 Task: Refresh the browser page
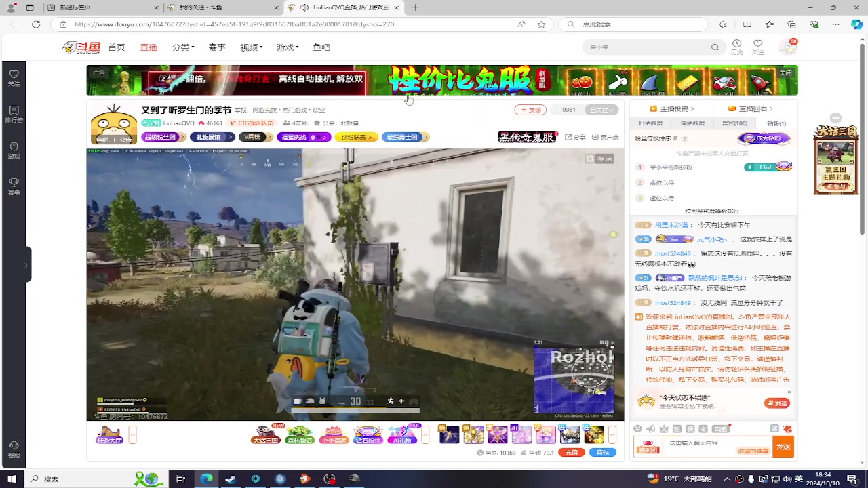click(x=36, y=24)
